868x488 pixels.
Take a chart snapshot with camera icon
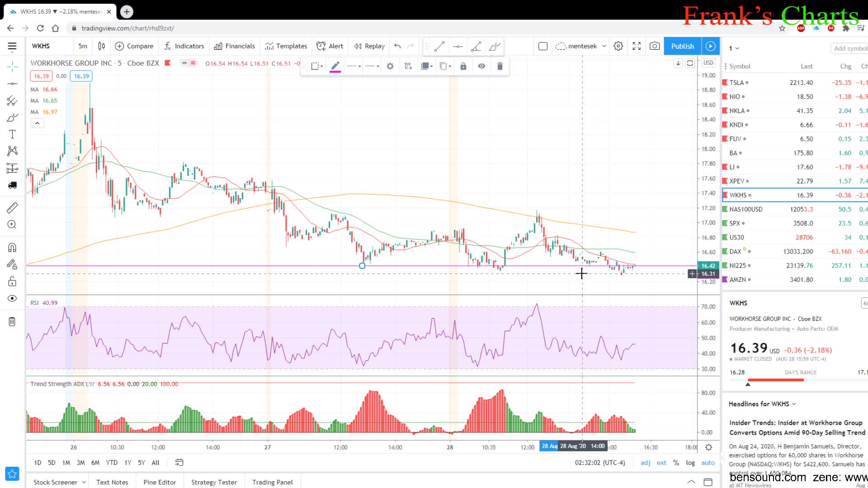pos(655,46)
